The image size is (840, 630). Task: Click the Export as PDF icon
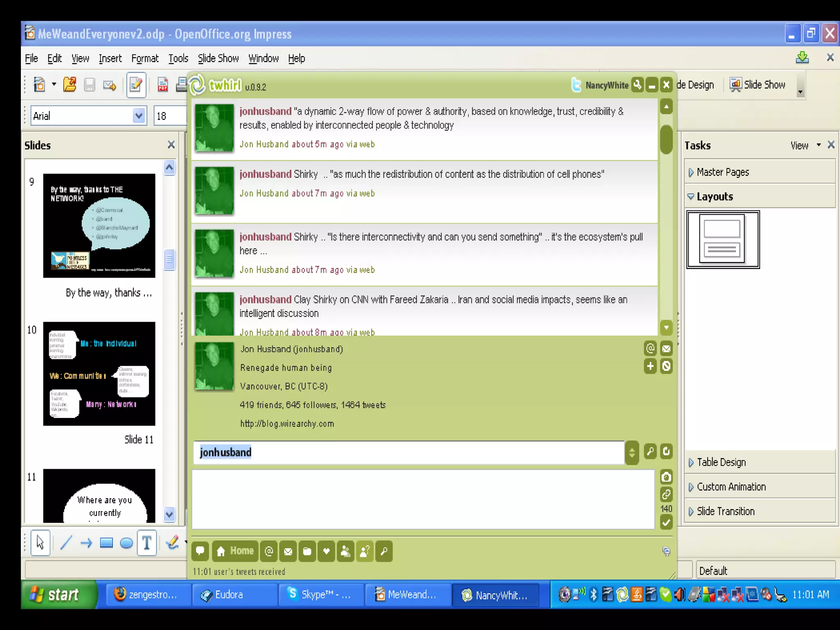click(163, 85)
